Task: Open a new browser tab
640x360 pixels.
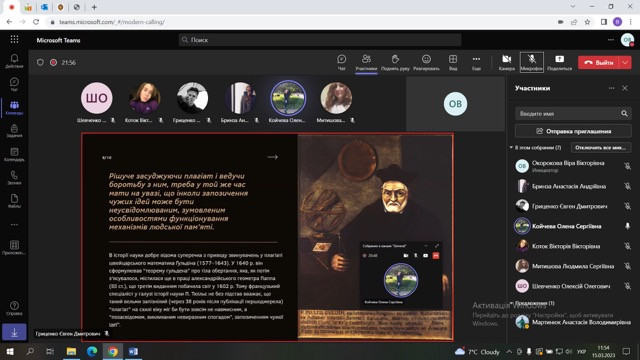Action: [94, 7]
